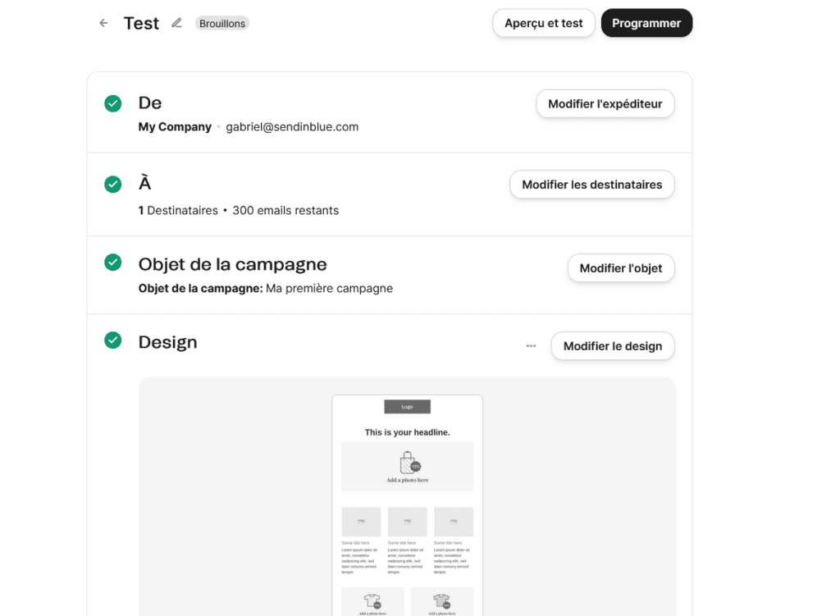Edit campaign name with pencil icon
Image resolution: width=840 pixels, height=616 pixels.
point(176,23)
